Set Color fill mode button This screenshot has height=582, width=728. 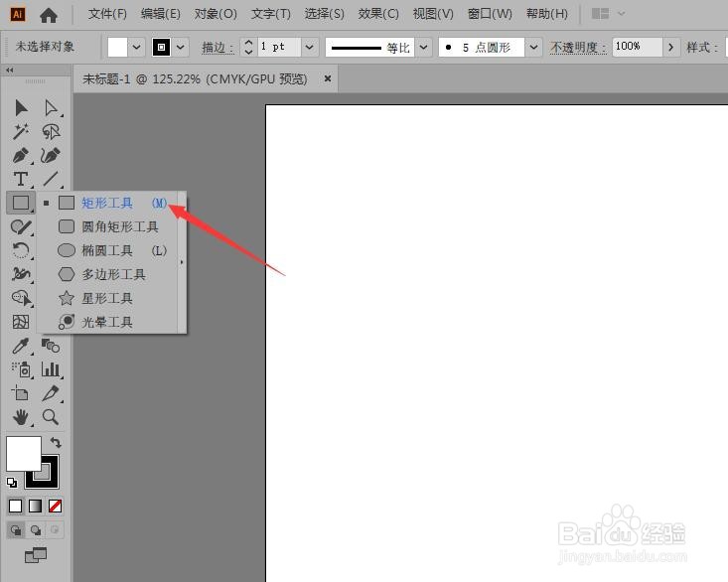point(15,506)
